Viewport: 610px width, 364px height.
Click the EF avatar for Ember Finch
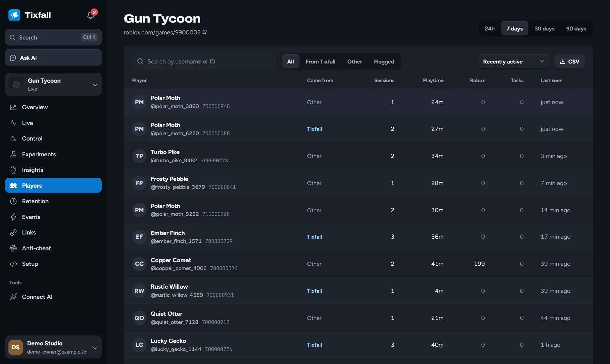(139, 237)
